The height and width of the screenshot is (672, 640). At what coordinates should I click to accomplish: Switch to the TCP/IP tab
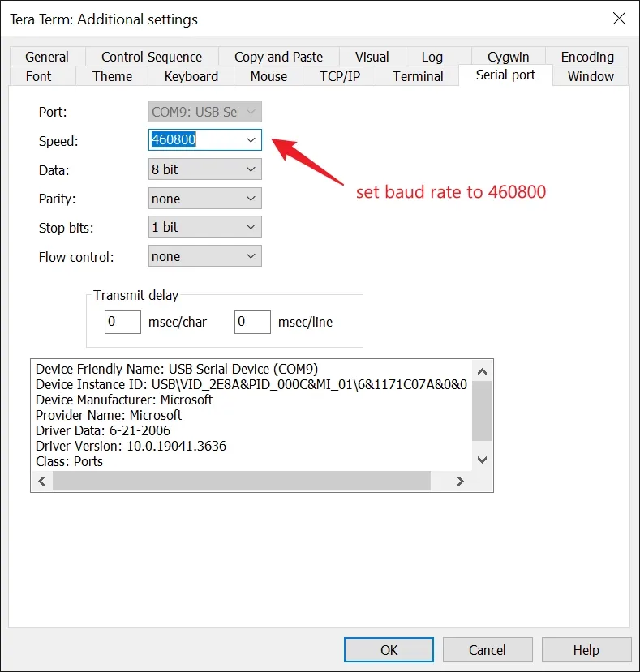[340, 76]
